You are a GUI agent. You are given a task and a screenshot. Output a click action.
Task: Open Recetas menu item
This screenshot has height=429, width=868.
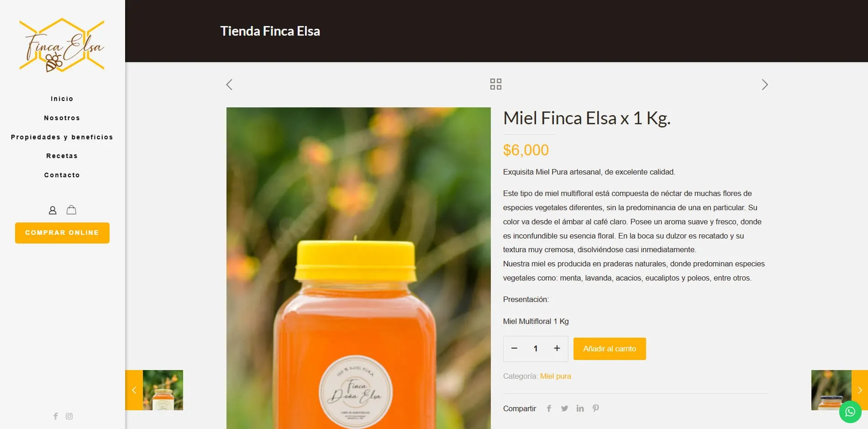click(62, 156)
